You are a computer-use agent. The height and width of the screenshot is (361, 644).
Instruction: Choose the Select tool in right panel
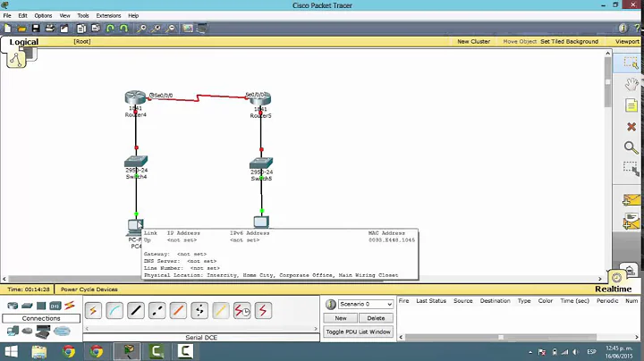point(631,63)
